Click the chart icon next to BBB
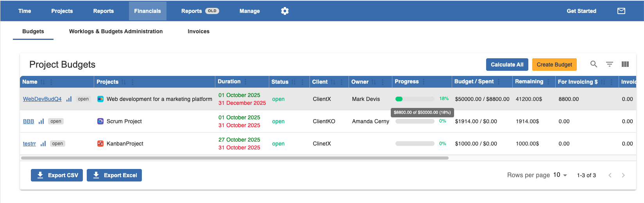644x203 pixels. (x=41, y=121)
